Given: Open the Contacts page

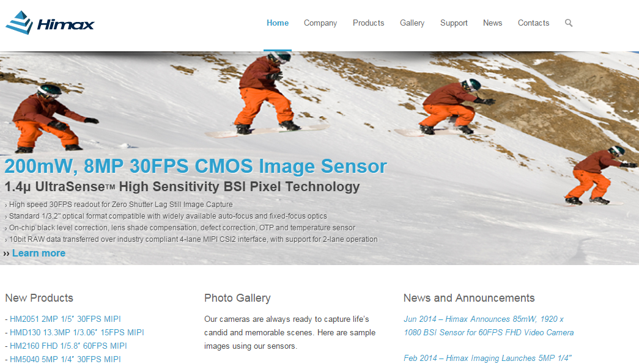Looking at the screenshot, I should pos(533,23).
